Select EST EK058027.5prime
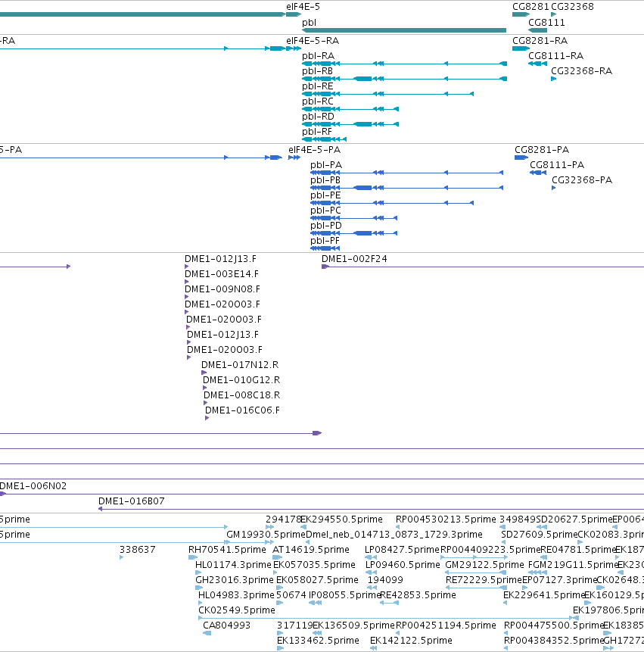 pos(279,588)
